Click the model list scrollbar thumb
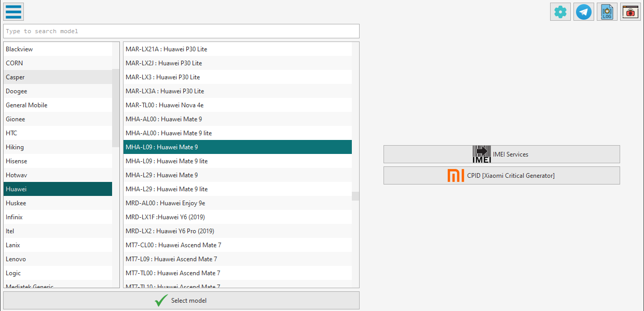Image resolution: width=644 pixels, height=311 pixels. (355, 196)
